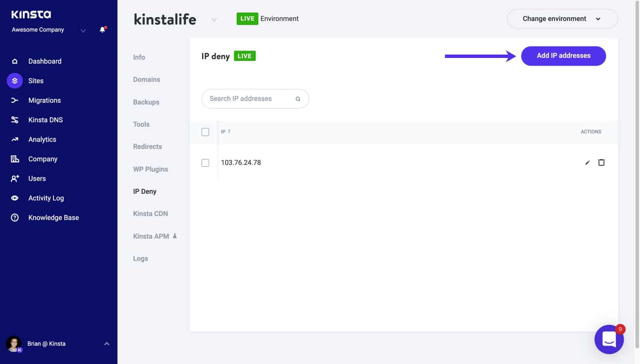Viewport: 640px width, 364px height.
Task: Open Analytics in sidebar
Action: [x=42, y=139]
